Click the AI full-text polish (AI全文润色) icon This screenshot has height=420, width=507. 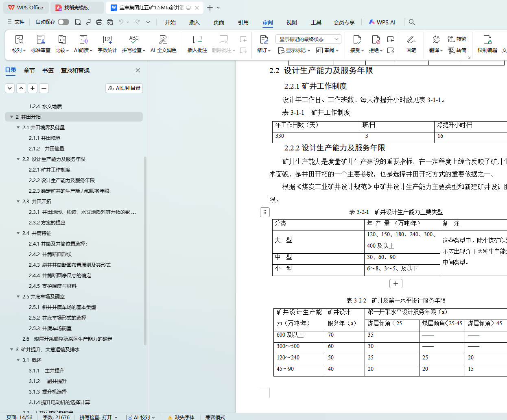click(x=163, y=40)
